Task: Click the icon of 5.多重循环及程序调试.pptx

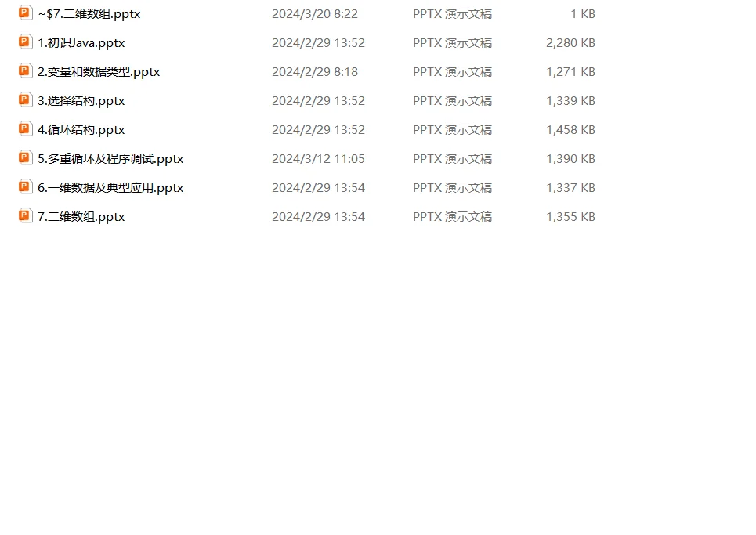Action: pos(25,157)
